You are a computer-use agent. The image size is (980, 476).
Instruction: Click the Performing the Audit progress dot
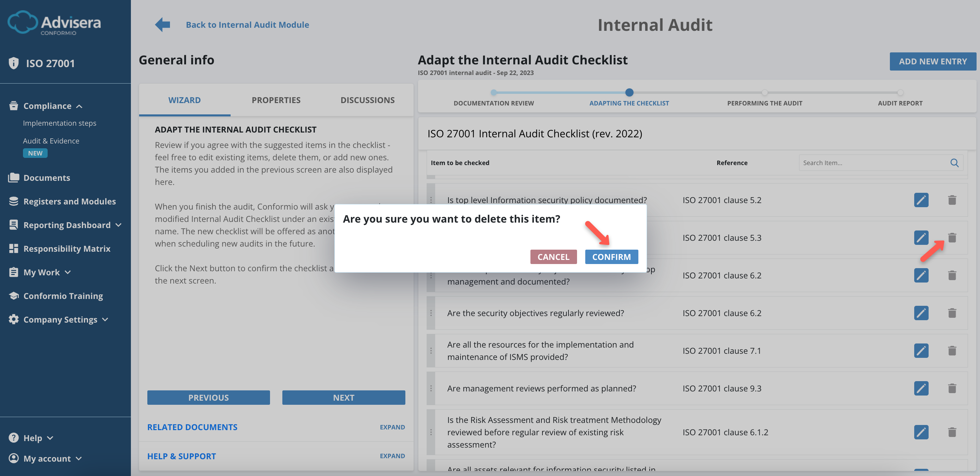[x=765, y=92]
